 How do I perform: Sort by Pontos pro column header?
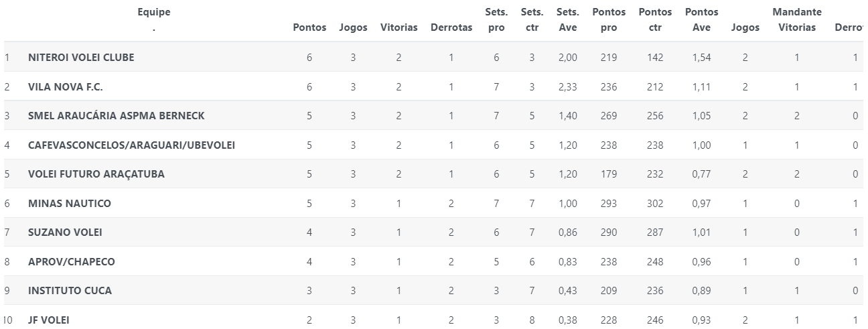pos(609,20)
